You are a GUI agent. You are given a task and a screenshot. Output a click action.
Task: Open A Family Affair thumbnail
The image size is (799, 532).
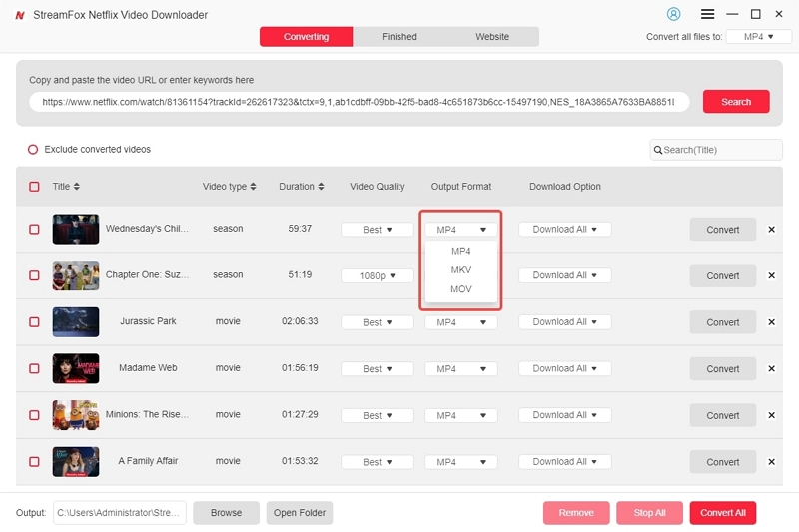[x=76, y=462]
